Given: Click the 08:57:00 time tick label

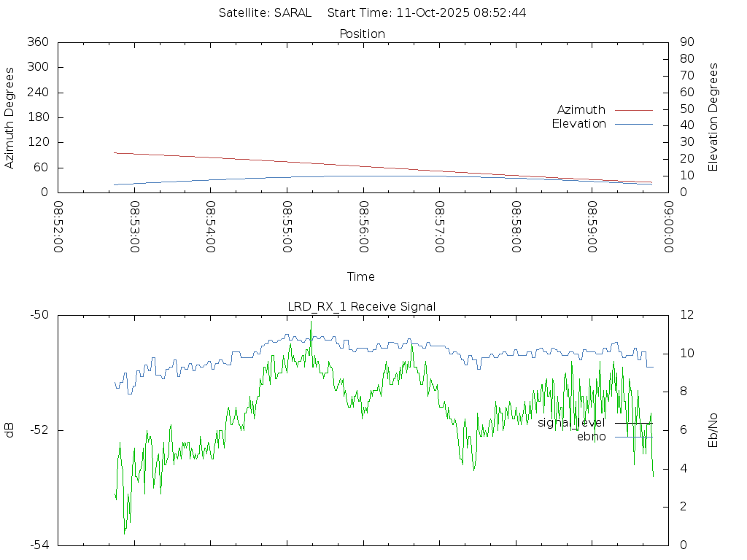Looking at the screenshot, I should (x=440, y=227).
